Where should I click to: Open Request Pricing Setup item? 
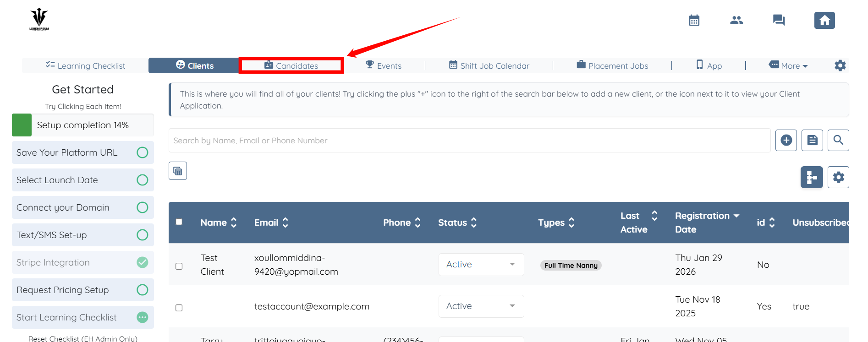(x=83, y=290)
